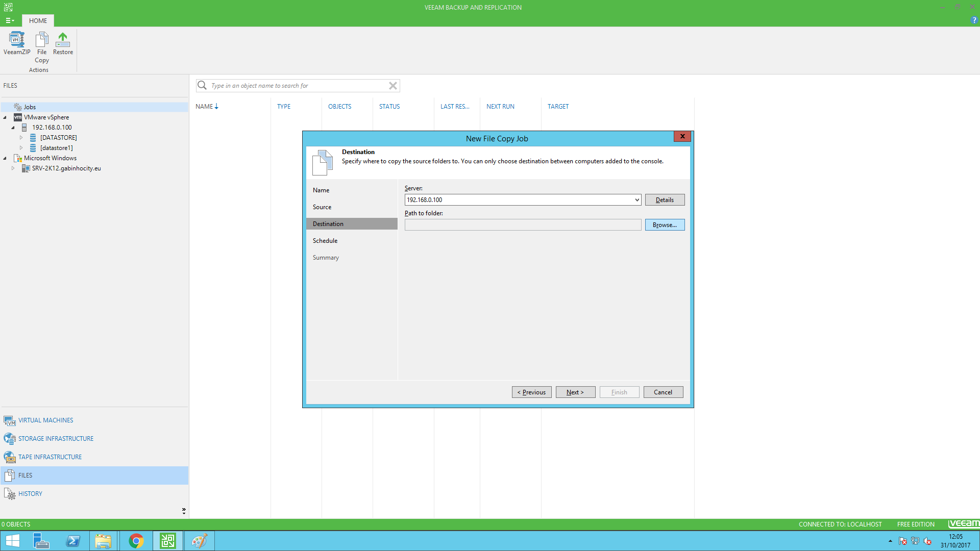980x551 pixels.
Task: Cancel the file copy job wizard
Action: (663, 392)
